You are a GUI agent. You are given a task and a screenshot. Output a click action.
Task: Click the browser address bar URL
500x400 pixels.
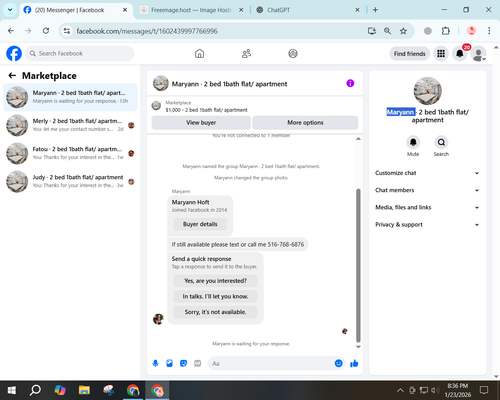147,31
